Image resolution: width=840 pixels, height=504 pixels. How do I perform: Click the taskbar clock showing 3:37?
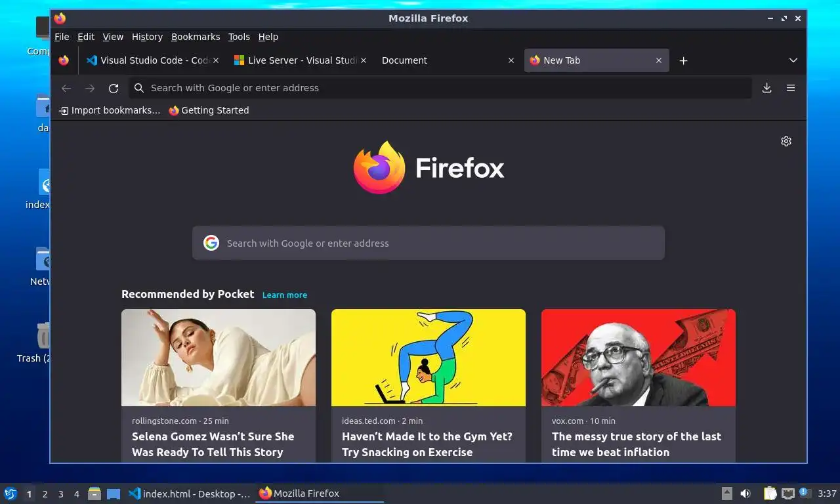tap(827, 493)
